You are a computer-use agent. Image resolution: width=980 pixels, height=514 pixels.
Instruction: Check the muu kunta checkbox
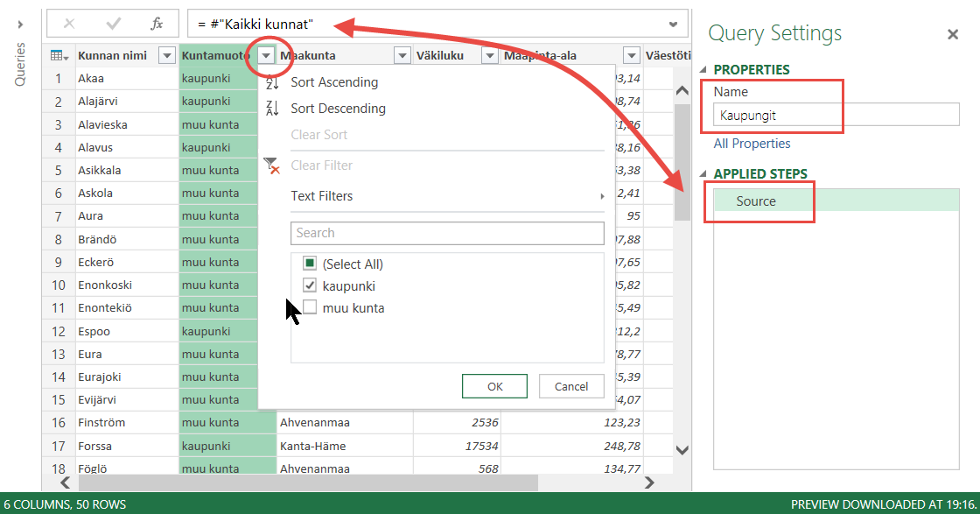309,307
